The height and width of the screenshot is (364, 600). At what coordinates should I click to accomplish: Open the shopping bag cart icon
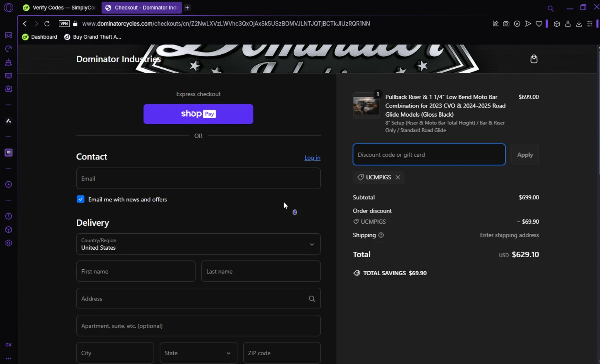click(x=534, y=59)
